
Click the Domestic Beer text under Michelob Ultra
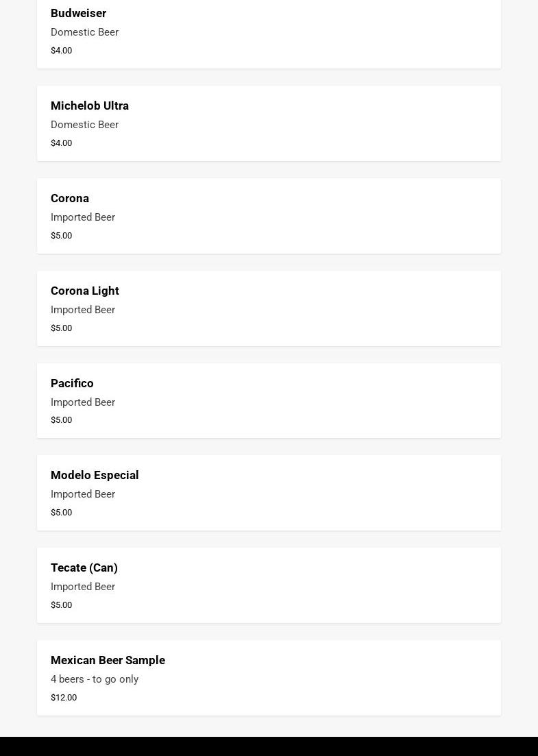coord(84,124)
